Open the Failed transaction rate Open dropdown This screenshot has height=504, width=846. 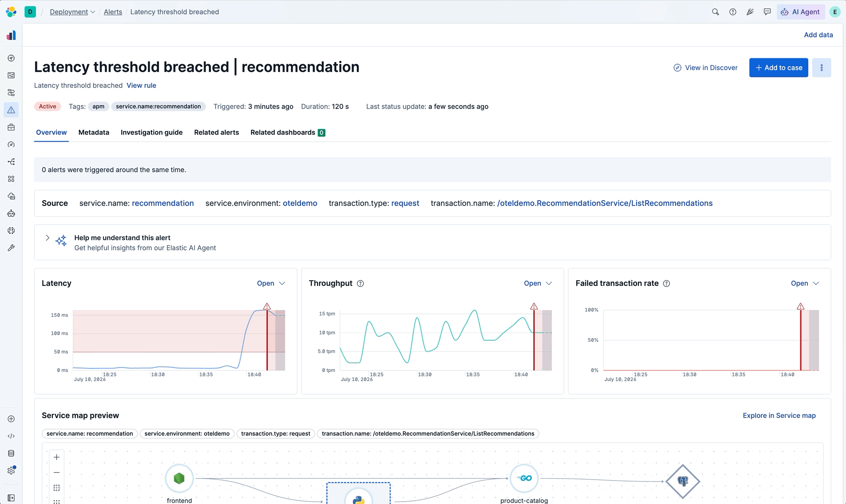pos(805,284)
